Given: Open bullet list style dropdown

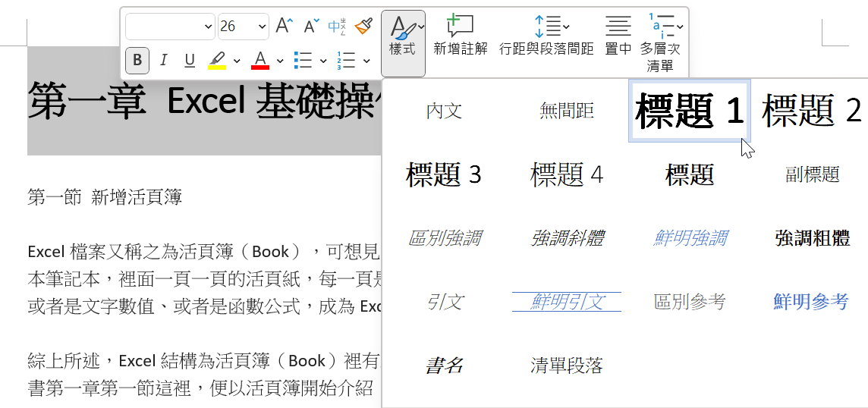Looking at the screenshot, I should [323, 61].
